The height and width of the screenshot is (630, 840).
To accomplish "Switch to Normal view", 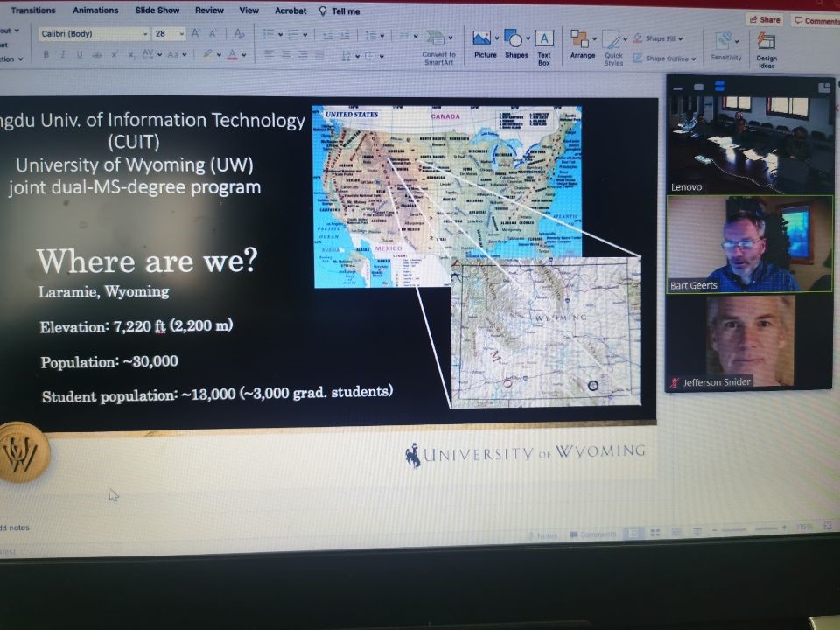I will [633, 533].
